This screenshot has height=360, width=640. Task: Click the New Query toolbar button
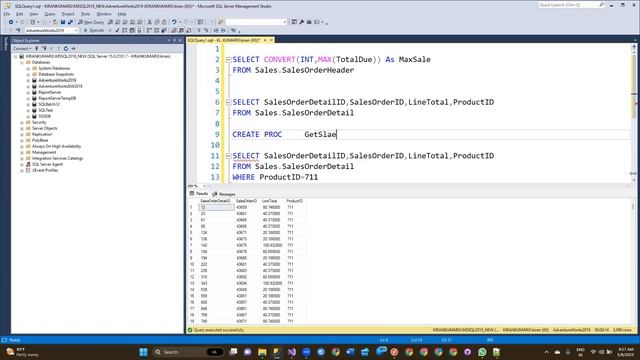point(91,22)
